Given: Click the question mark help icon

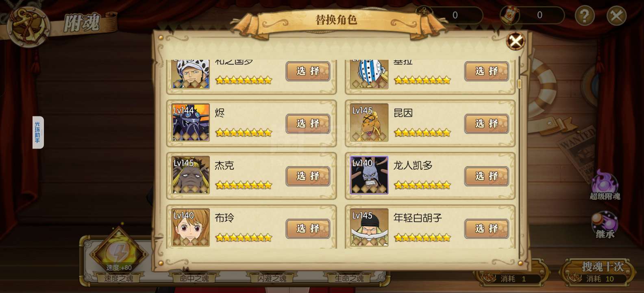Looking at the screenshot, I should (584, 16).
